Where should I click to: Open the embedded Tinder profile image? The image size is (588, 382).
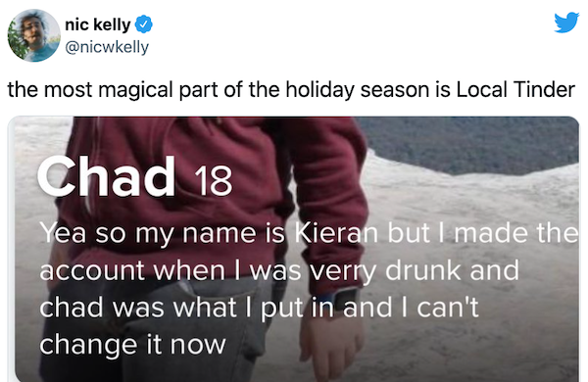pyautogui.click(x=293, y=249)
